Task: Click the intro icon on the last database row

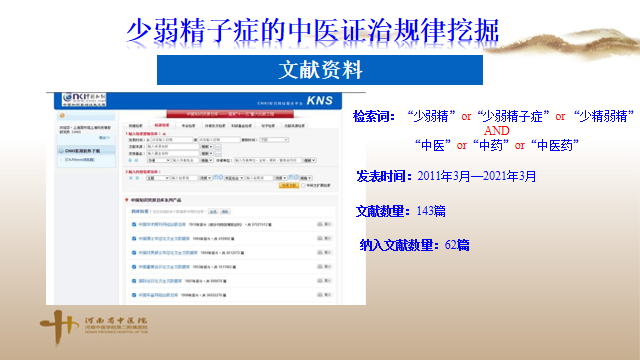Action: (324, 295)
